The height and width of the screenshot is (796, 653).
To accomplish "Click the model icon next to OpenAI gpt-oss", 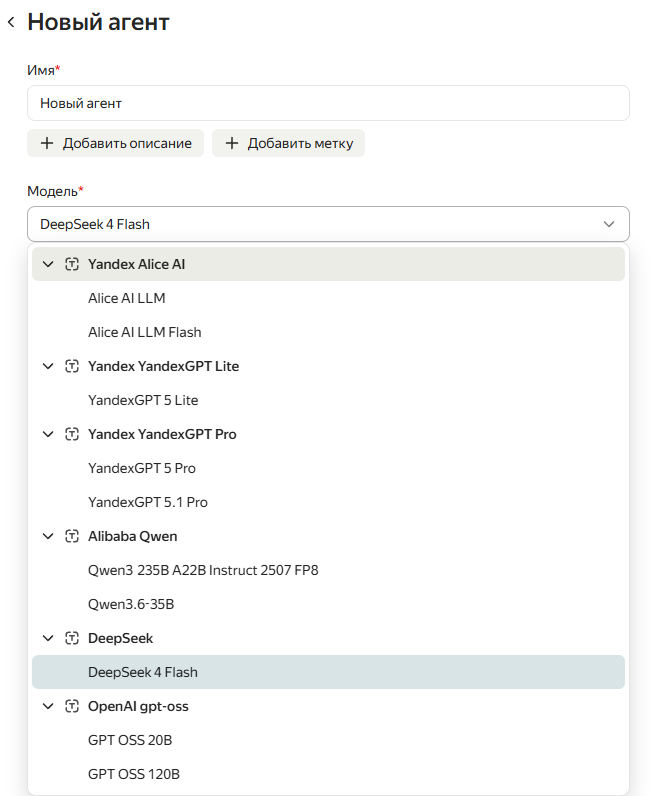I will (x=72, y=706).
